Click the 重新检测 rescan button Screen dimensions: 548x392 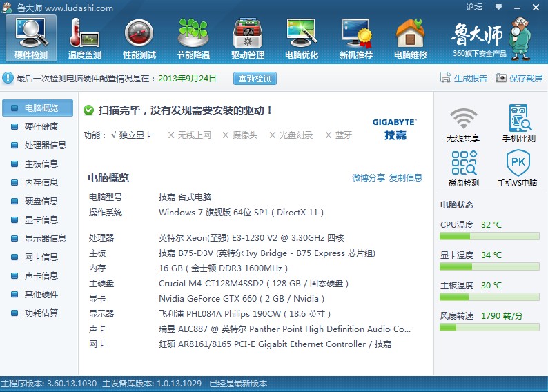pos(255,79)
